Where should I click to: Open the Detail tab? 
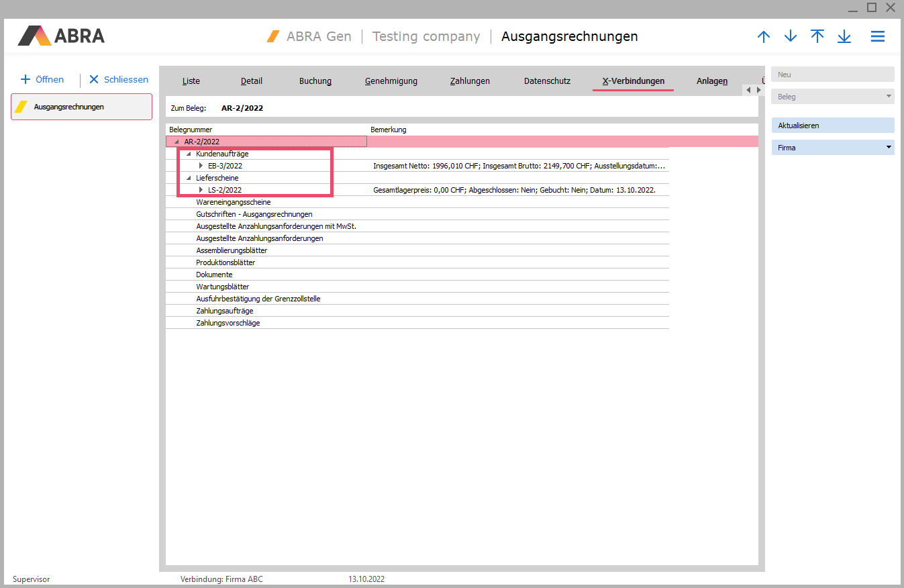click(x=252, y=81)
